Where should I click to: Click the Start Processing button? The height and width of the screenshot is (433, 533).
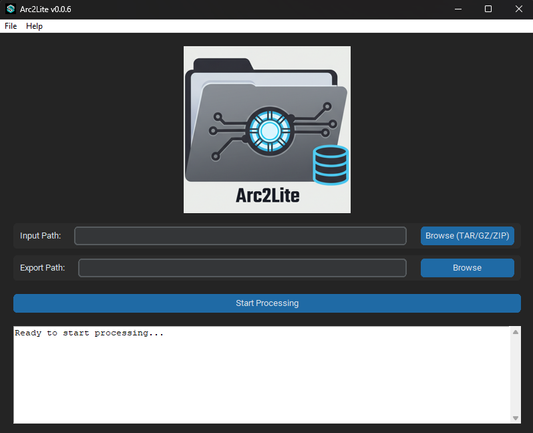tap(267, 303)
